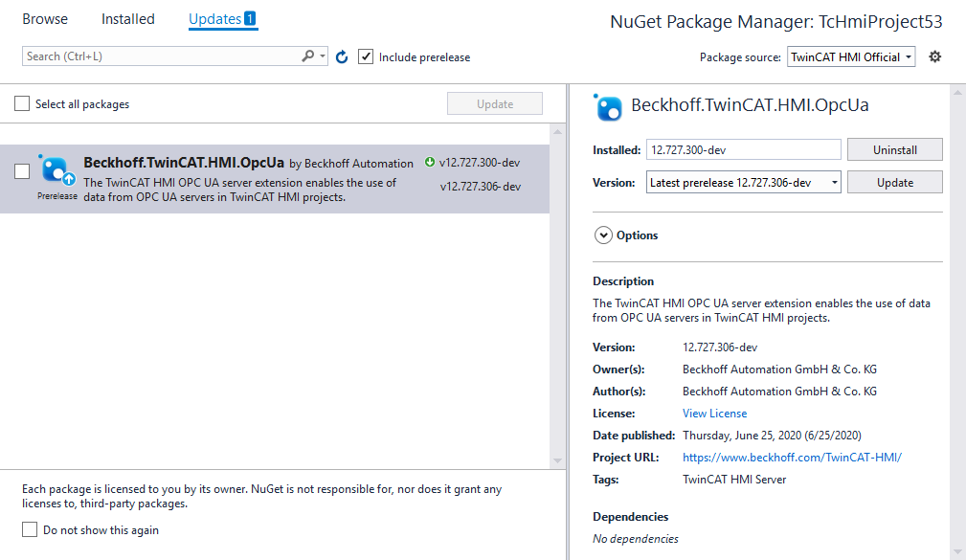Click the details pane scroll down arrow
Viewport: 966px width, 560px height.
point(957,551)
